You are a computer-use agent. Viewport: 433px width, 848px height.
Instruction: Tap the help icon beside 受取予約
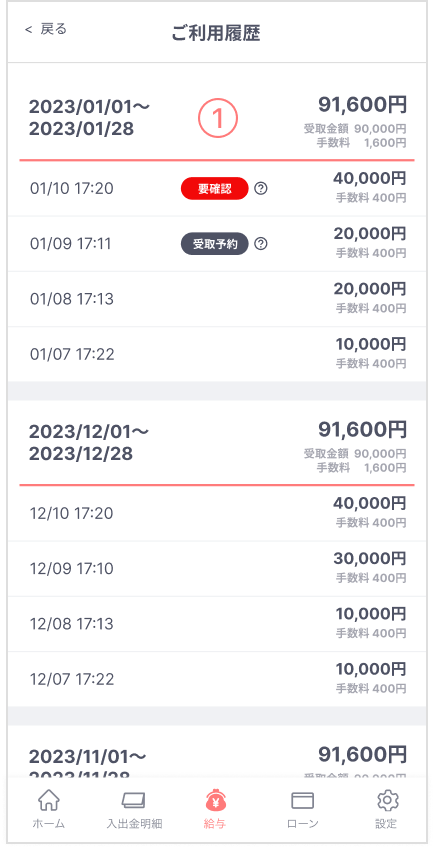(261, 244)
